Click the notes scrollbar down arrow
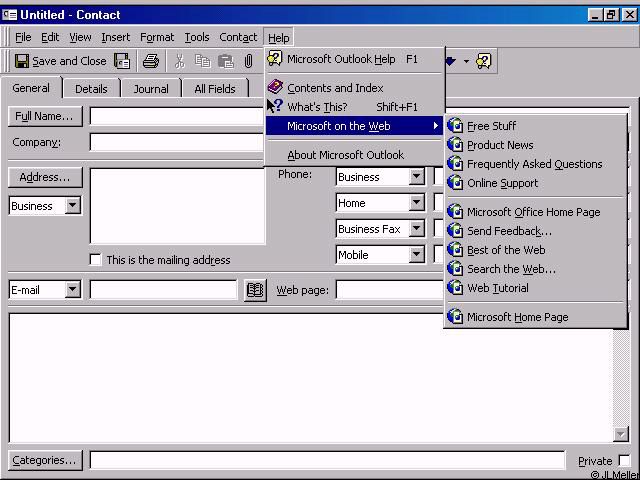This screenshot has width=640, height=480. 621,434
